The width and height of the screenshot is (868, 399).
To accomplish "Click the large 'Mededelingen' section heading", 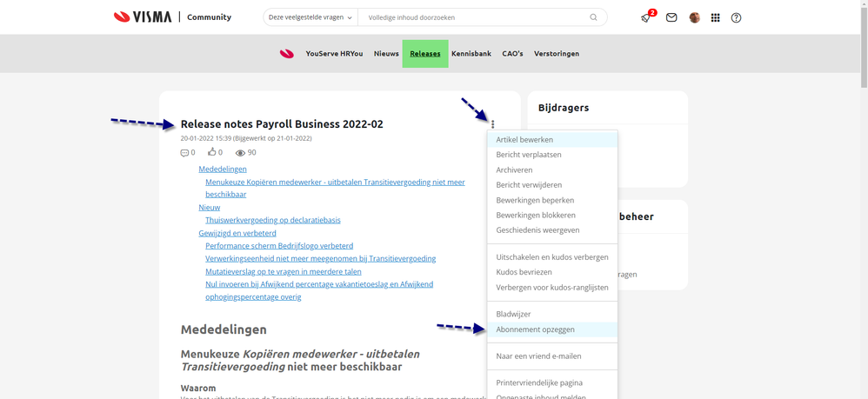I will (x=224, y=329).
